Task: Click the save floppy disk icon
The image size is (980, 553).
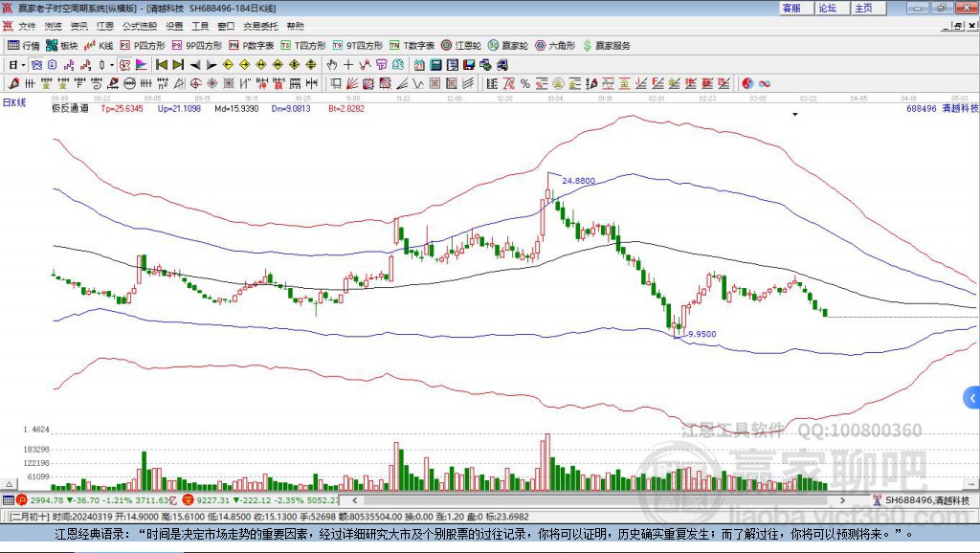Action: (469, 65)
